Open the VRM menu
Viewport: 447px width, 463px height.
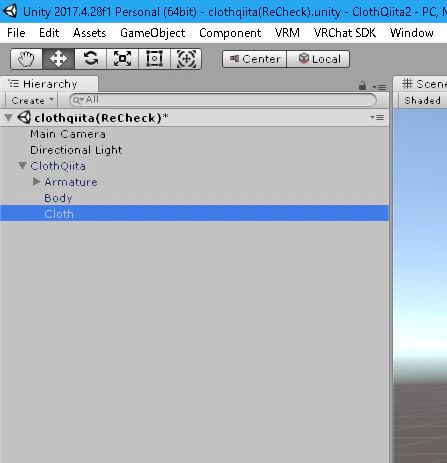[287, 33]
